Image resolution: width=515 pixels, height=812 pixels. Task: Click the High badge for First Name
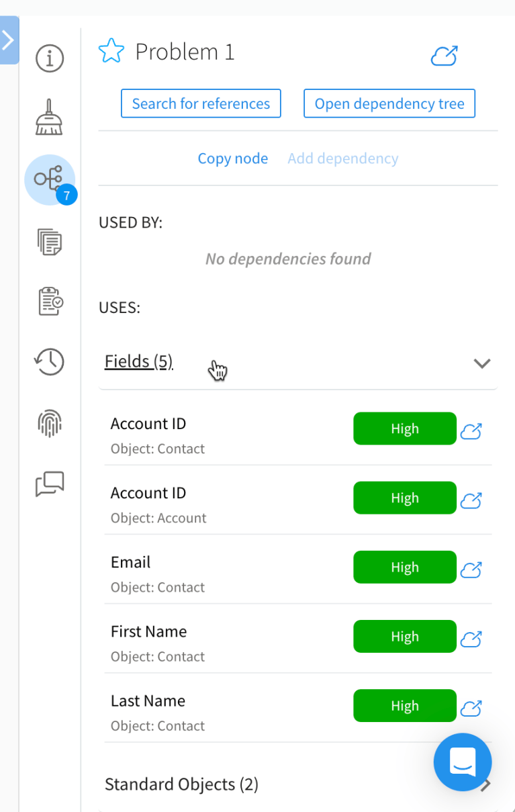pyautogui.click(x=405, y=636)
